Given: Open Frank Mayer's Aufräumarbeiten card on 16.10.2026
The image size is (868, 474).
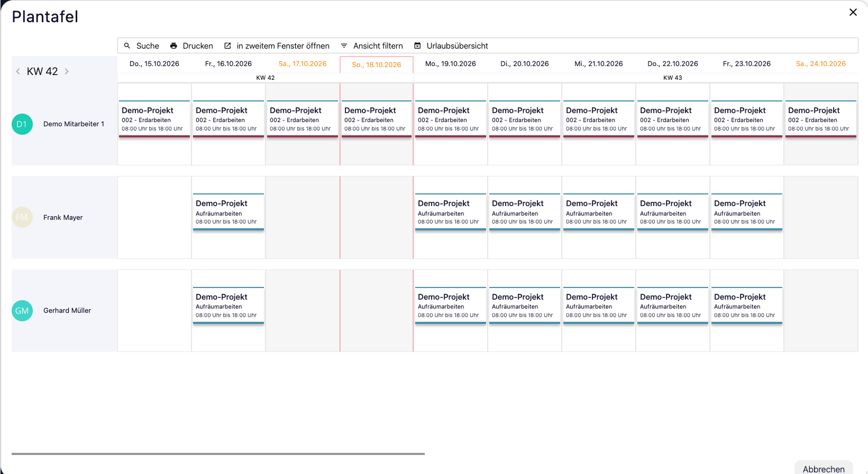Looking at the screenshot, I should click(229, 212).
